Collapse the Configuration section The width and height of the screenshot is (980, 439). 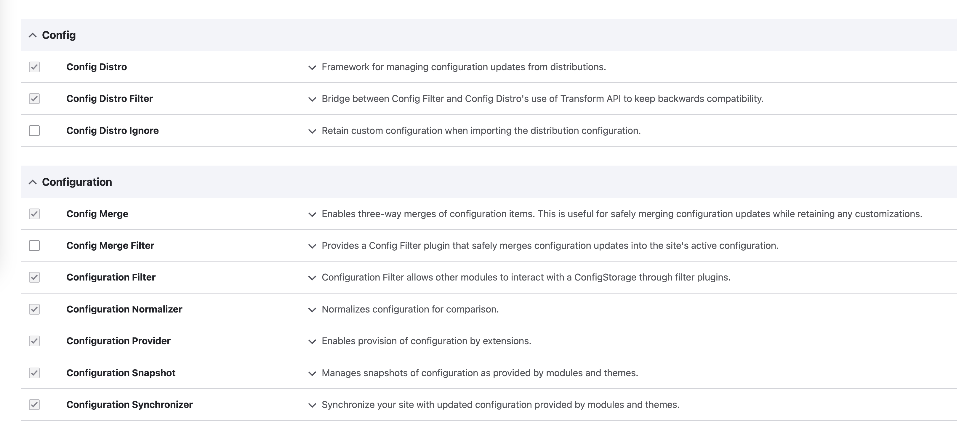tap(32, 182)
